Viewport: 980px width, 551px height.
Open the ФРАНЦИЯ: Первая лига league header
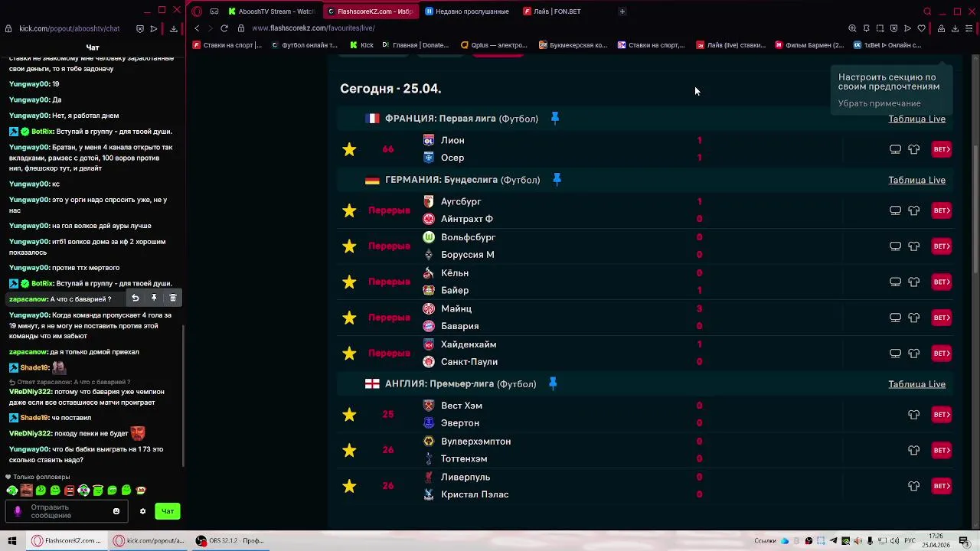point(462,119)
